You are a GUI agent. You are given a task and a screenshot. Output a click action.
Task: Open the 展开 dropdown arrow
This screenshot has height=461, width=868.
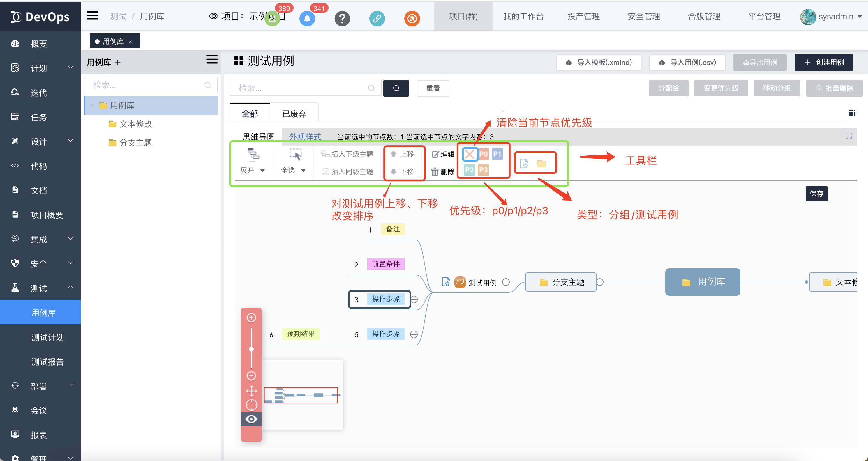click(262, 171)
